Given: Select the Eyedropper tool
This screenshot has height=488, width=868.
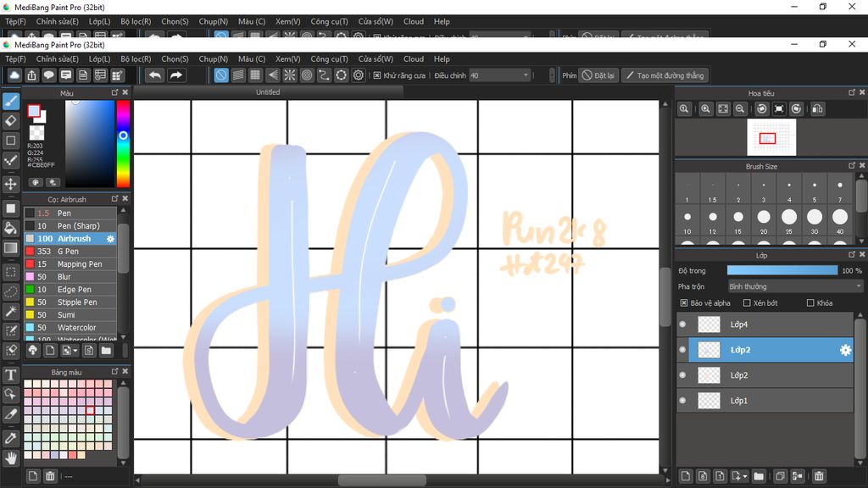Looking at the screenshot, I should (10, 438).
